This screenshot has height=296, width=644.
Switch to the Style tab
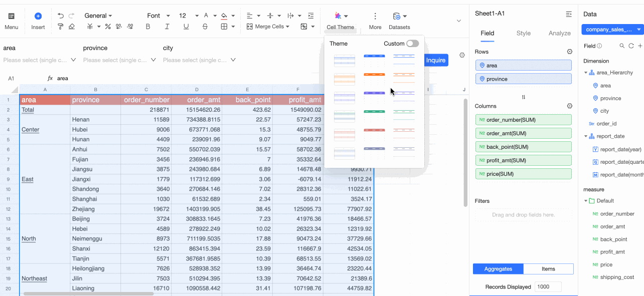524,33
